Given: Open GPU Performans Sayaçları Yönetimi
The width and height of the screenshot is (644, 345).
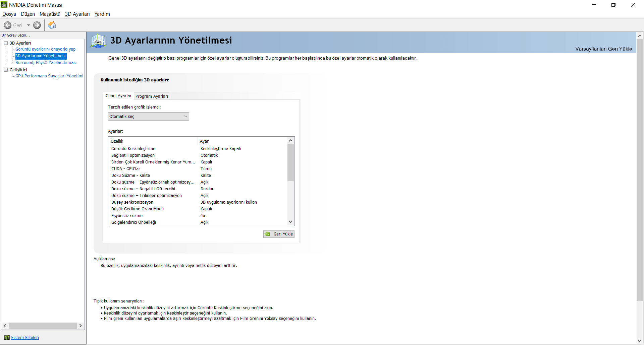Looking at the screenshot, I should click(x=49, y=76).
